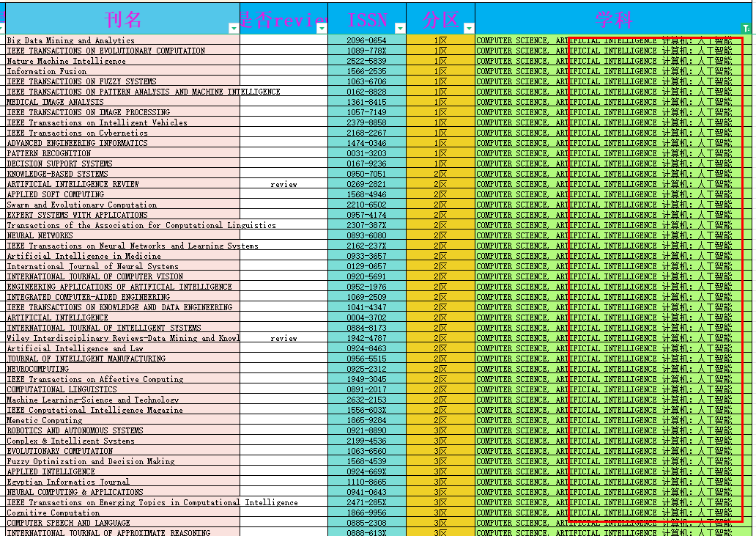Select ISSN cell '0004-3702'
756x536 pixels.
click(x=367, y=317)
